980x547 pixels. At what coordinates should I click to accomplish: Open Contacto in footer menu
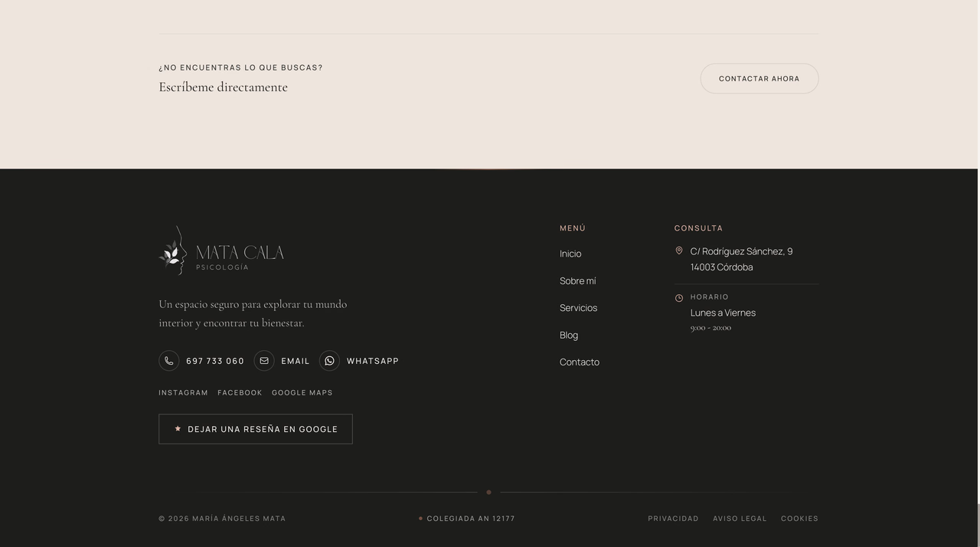580,362
